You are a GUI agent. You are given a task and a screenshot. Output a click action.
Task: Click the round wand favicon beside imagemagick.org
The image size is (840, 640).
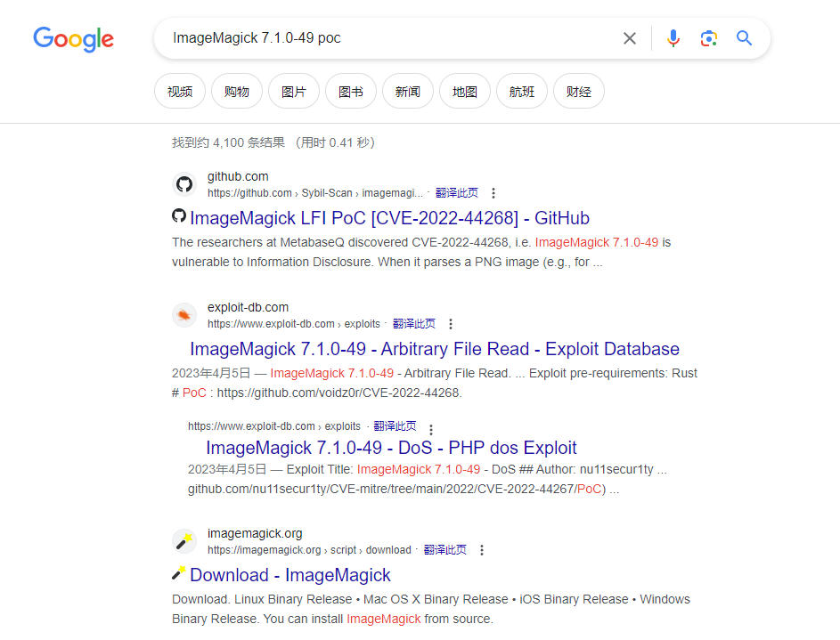click(184, 541)
